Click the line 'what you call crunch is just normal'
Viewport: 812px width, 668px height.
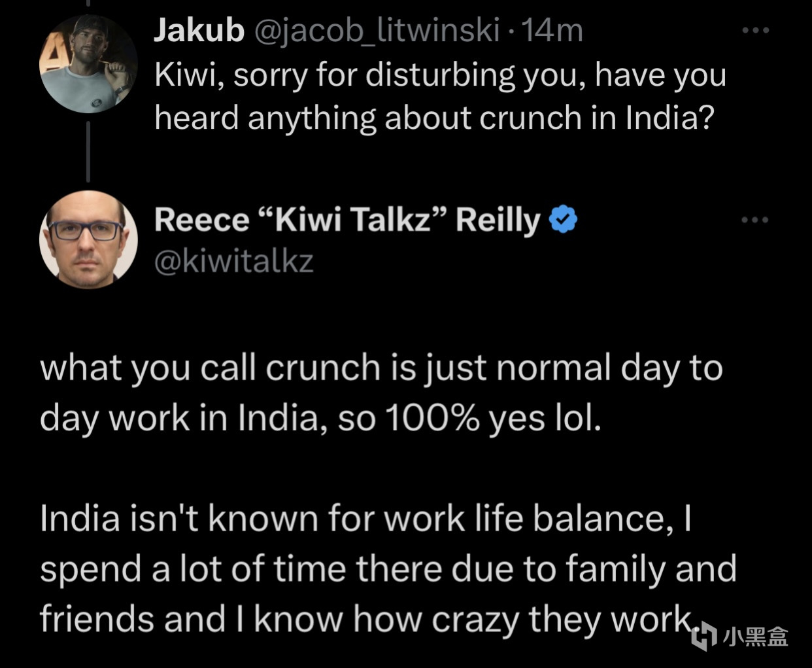pos(327,368)
